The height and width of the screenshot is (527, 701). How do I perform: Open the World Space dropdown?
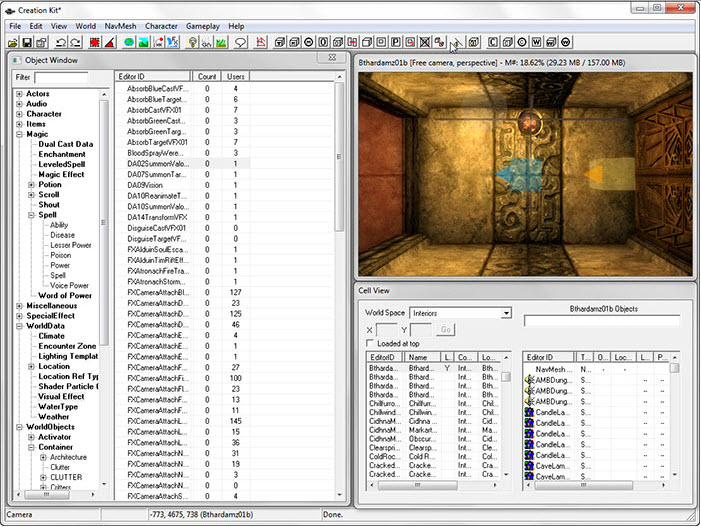(506, 313)
